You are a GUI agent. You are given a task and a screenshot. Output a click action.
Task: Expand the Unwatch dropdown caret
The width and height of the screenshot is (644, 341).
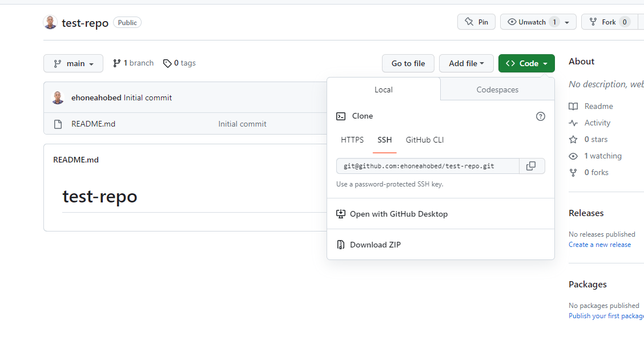(567, 22)
